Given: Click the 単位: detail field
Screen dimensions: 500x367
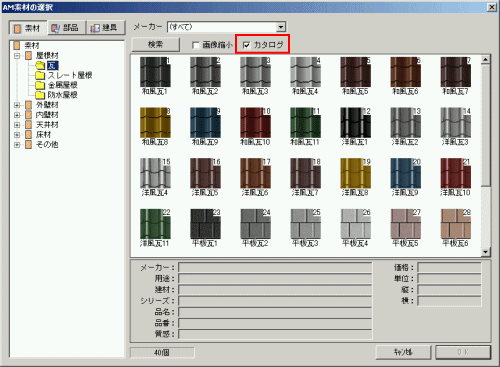Looking at the screenshot, I should click(449, 278).
